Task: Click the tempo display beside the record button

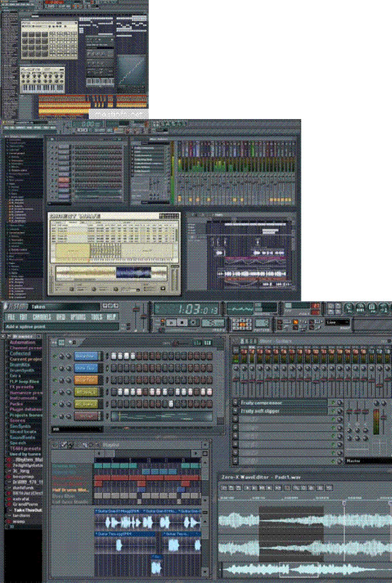Action: [x=213, y=323]
